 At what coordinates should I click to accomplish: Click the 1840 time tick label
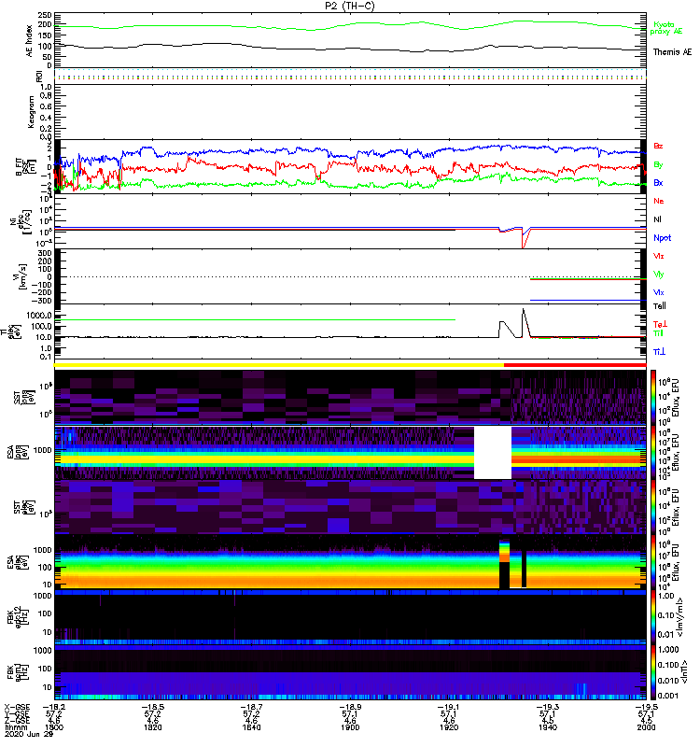251,727
